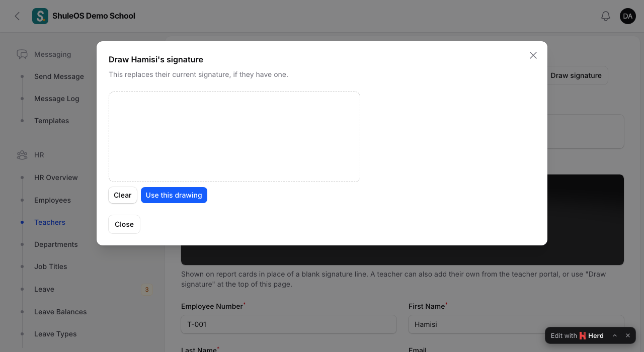
Task: Click the Draw signature button
Action: coord(576,75)
